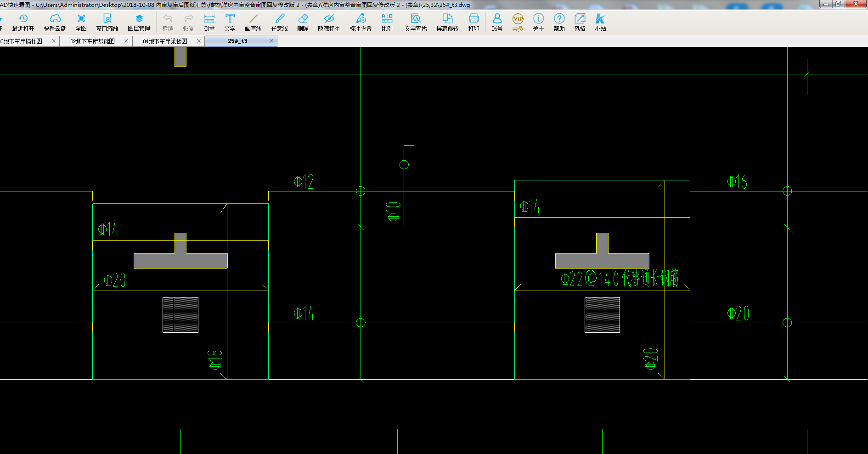This screenshot has width=868, height=454.
Task: Close the 03地下车库墙柱图 tab
Action: (54, 41)
